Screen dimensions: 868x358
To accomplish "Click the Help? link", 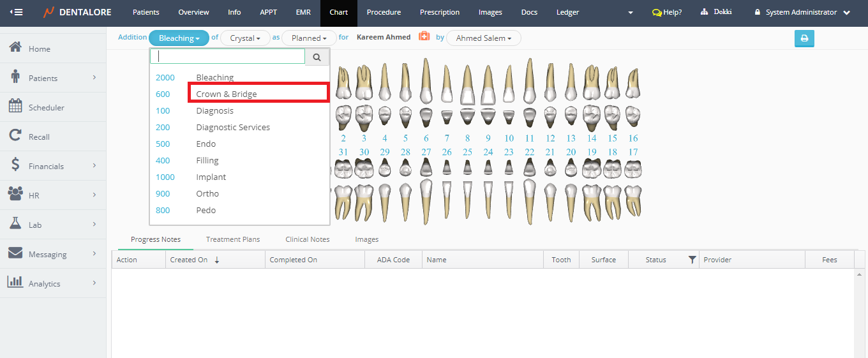I will point(667,12).
